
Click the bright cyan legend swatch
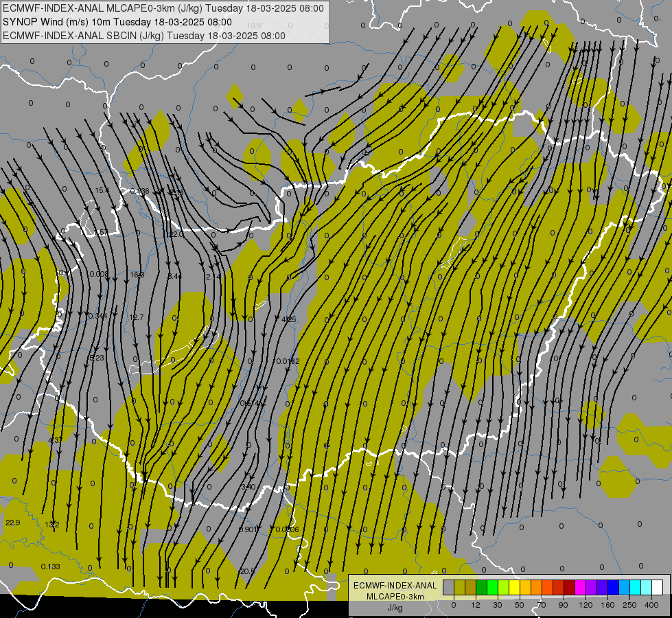coord(636,587)
